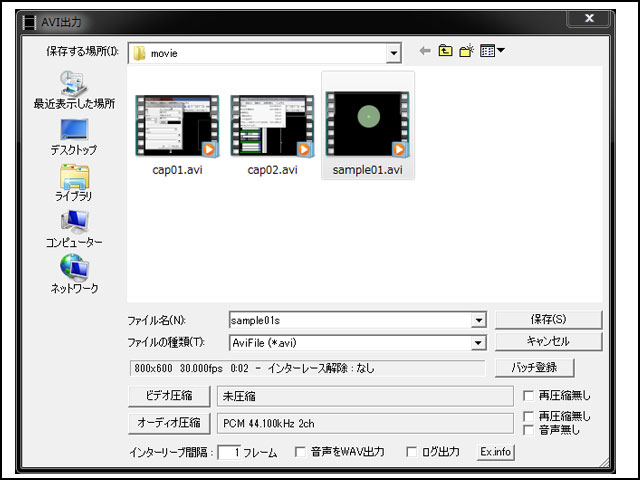The width and height of the screenshot is (640, 480).
Task: Click the Ex.info button
Action: click(x=496, y=452)
